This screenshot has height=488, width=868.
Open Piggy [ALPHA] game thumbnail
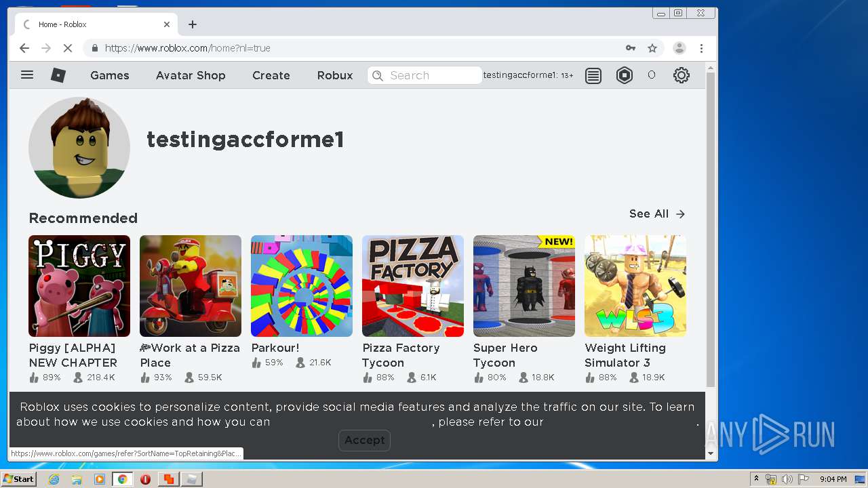[79, 286]
